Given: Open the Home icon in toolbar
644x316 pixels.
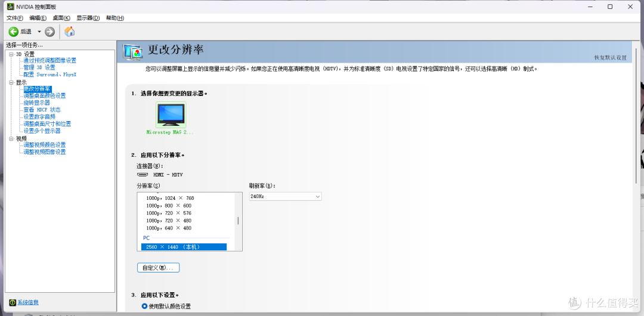Looking at the screenshot, I should tap(70, 31).
